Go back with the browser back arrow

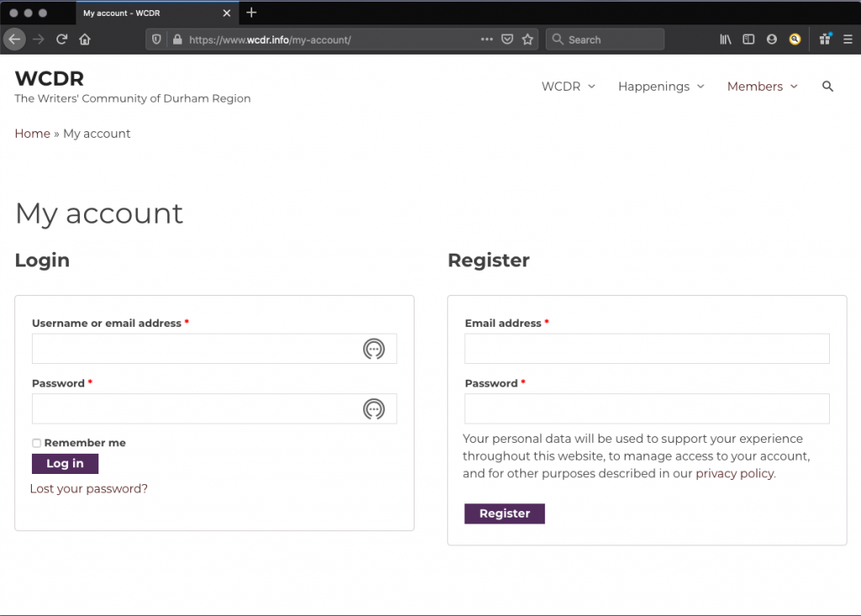click(15, 39)
